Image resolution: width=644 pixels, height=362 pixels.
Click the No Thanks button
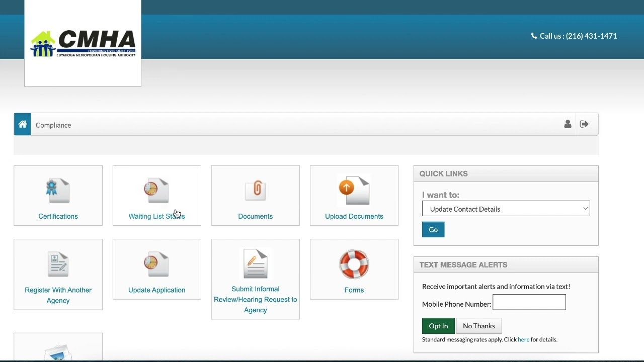coord(478,326)
